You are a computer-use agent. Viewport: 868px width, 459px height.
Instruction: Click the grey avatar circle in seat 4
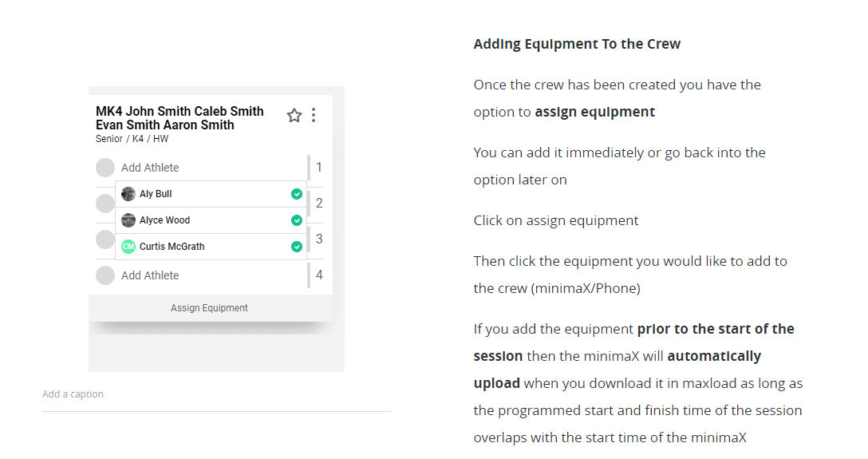click(x=105, y=275)
